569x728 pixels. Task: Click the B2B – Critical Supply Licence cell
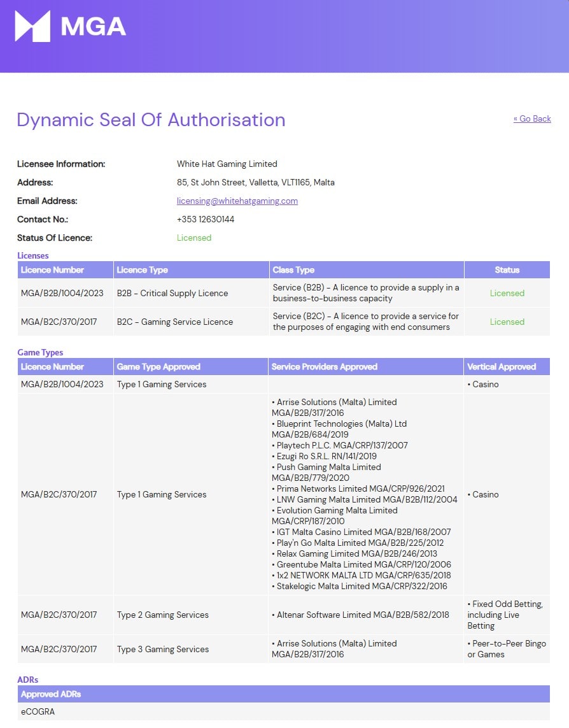[x=172, y=293]
